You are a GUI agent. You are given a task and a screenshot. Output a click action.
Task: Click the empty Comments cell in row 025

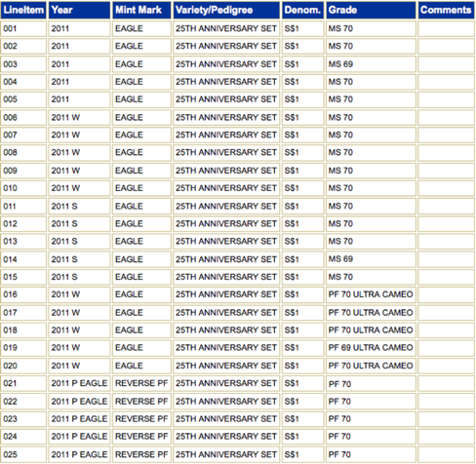[x=446, y=454]
